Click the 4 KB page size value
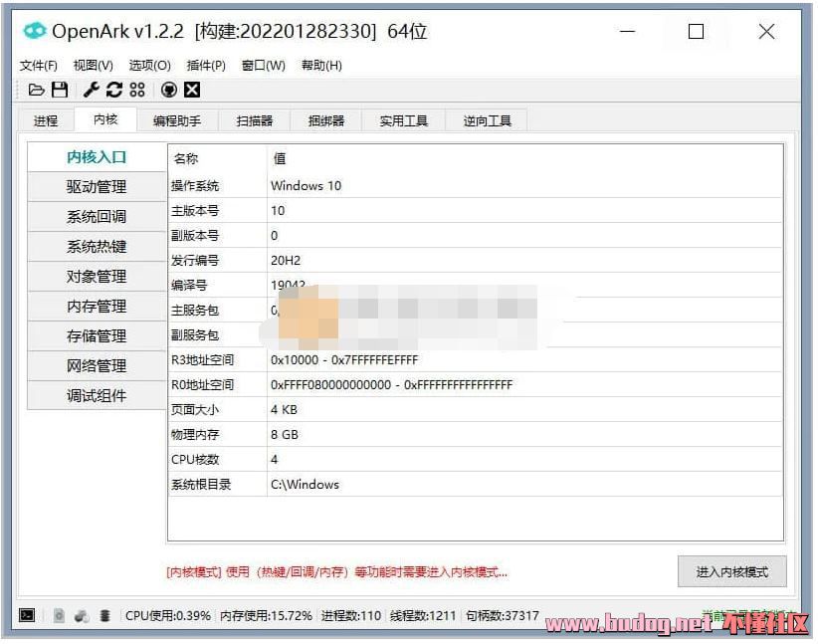818x644 pixels. coord(284,410)
